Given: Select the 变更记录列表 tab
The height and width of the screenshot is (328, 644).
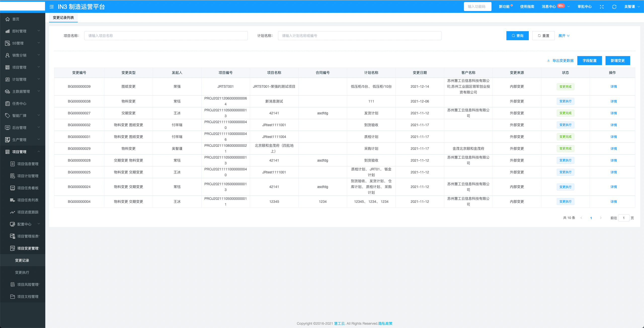Looking at the screenshot, I should pyautogui.click(x=63, y=18).
